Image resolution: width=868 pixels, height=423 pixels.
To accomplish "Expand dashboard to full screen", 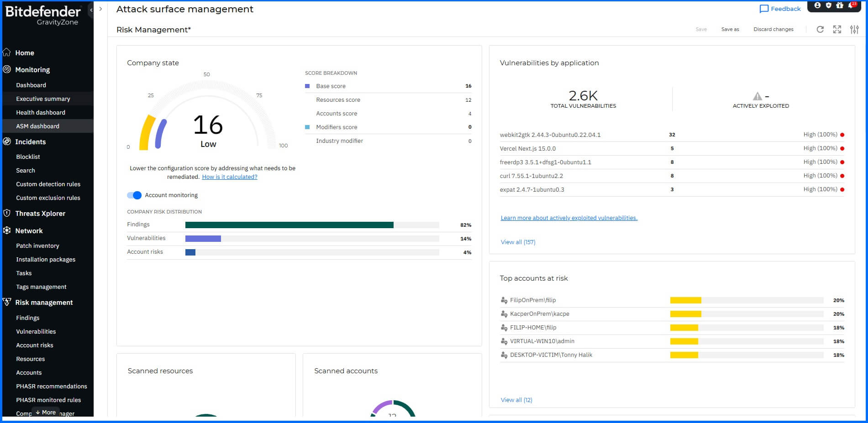I will click(837, 29).
